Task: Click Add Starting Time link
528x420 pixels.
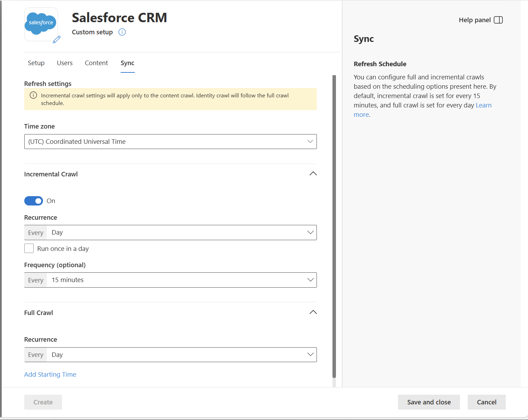Action: (50, 375)
